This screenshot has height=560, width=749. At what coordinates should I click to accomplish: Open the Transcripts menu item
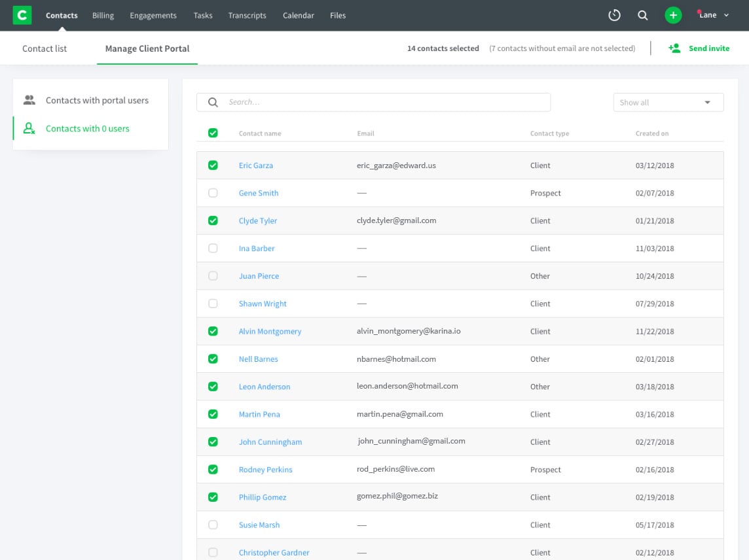[247, 15]
